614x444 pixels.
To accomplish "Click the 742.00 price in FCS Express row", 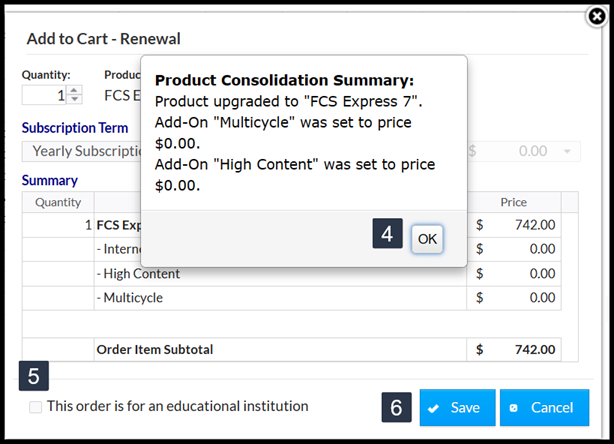I will coord(534,225).
